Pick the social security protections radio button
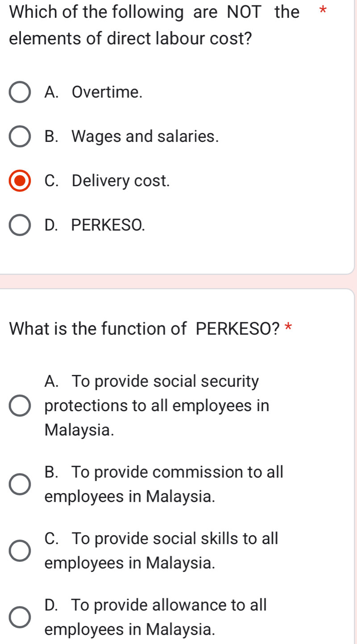 coord(20,406)
